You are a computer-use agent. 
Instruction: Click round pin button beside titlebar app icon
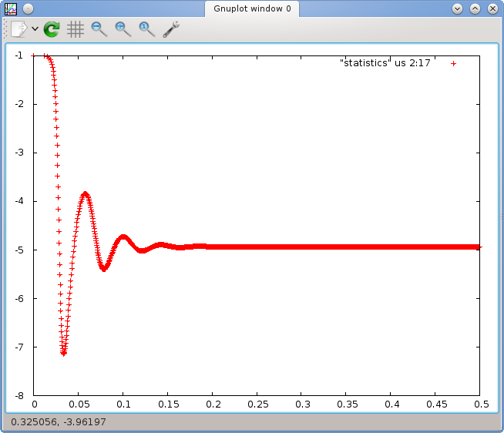click(x=28, y=8)
